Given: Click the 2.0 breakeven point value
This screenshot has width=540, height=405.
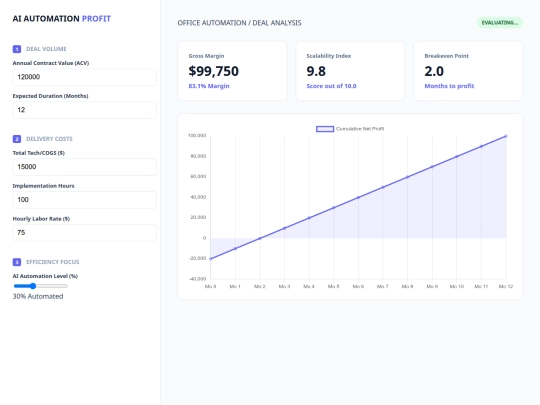Looking at the screenshot, I should pyautogui.click(x=434, y=71).
